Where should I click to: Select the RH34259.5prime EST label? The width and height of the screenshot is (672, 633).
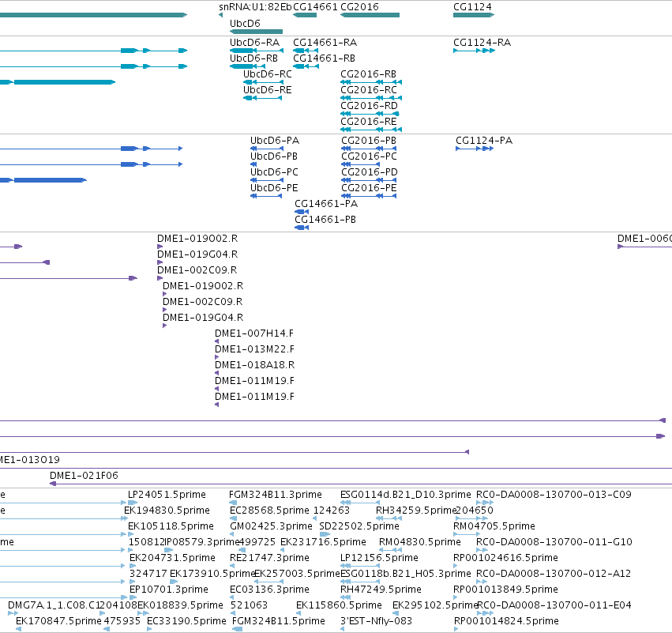pos(415,511)
